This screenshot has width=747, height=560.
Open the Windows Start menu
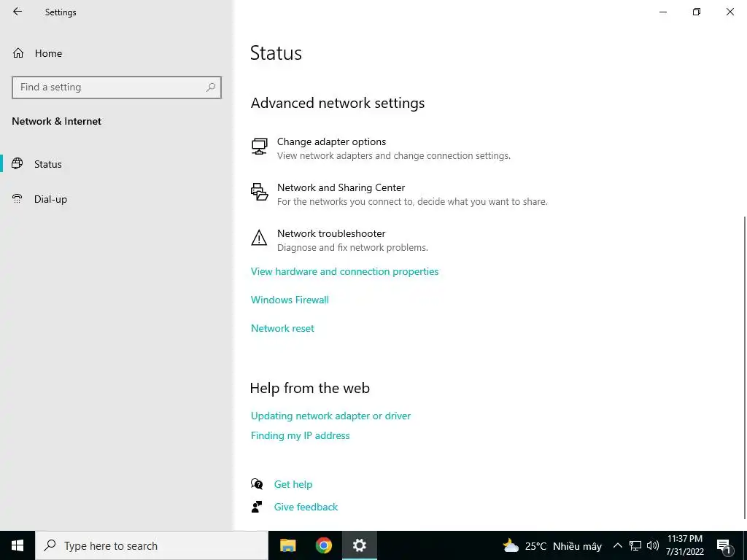18,545
